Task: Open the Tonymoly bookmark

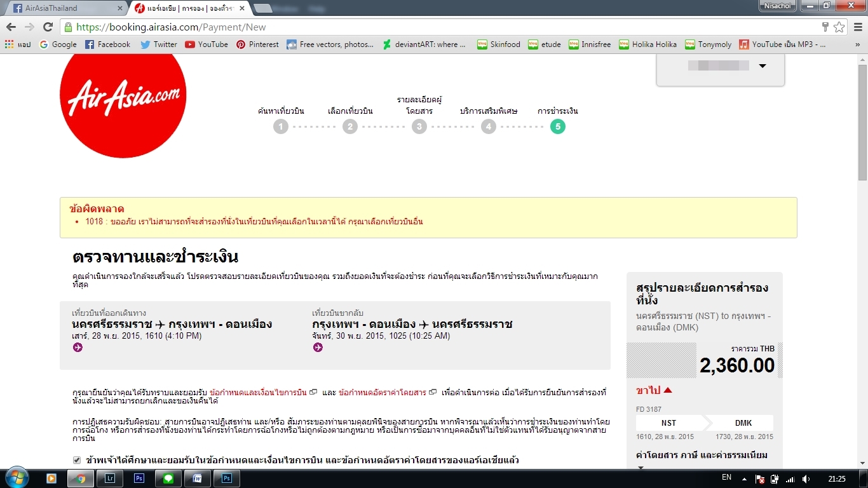Action: [709, 44]
